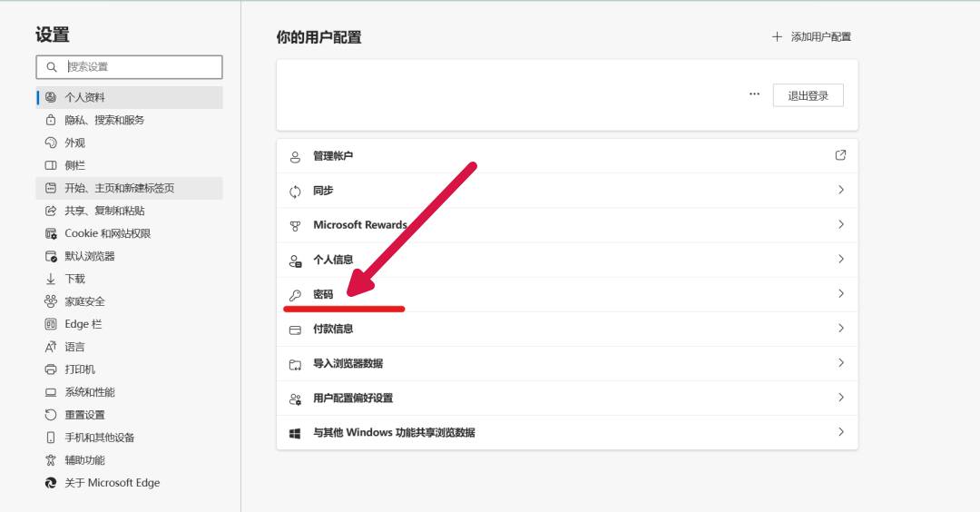This screenshot has width=980, height=512.
Task: Click the 默认浏览器 icon in sidebar
Action: [51, 256]
